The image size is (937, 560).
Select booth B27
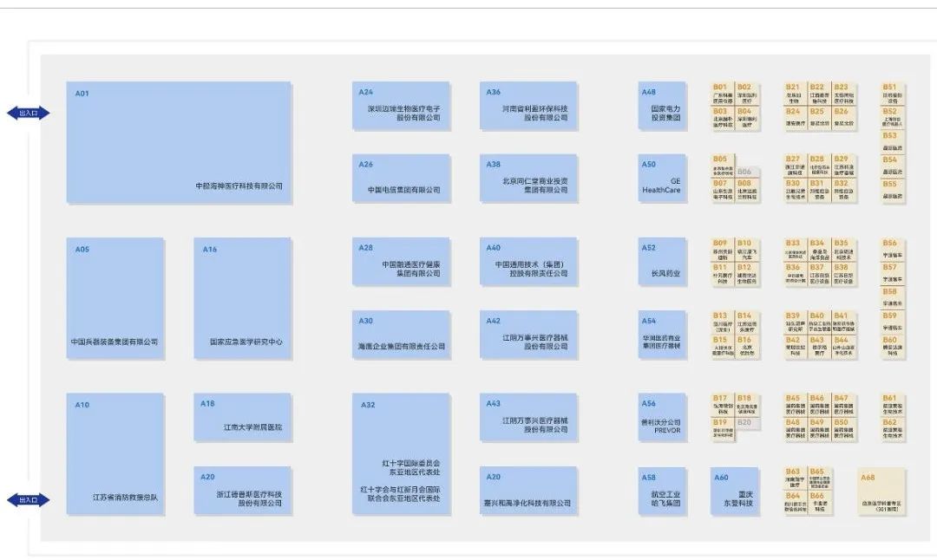click(x=796, y=166)
